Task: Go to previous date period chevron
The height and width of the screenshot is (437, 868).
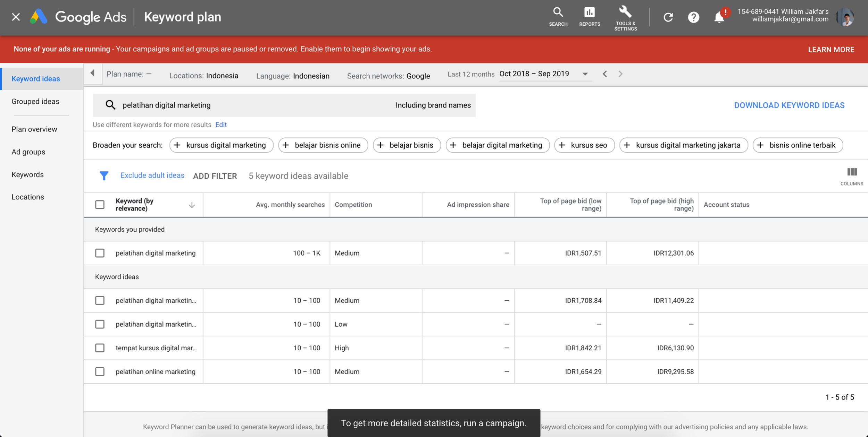Action: click(605, 74)
